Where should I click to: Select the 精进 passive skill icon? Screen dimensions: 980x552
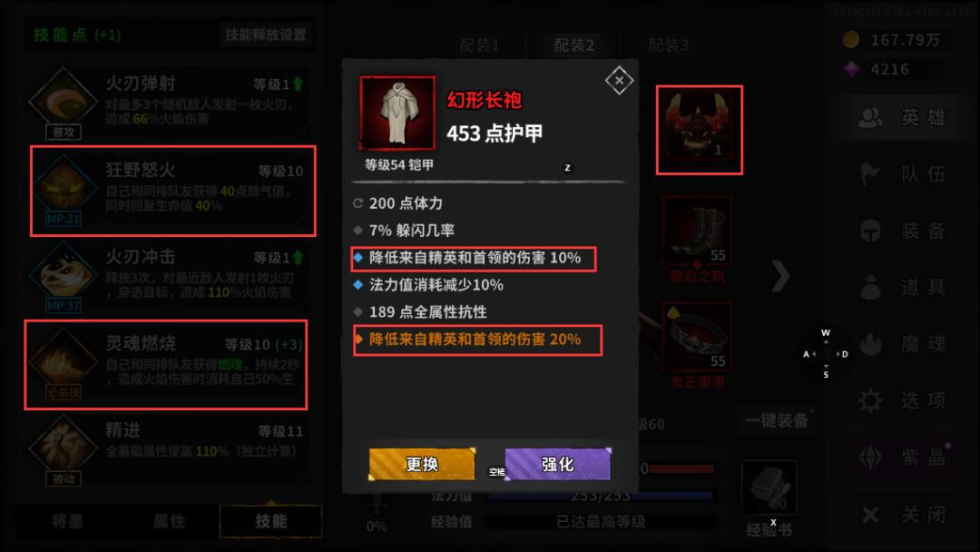[x=64, y=448]
